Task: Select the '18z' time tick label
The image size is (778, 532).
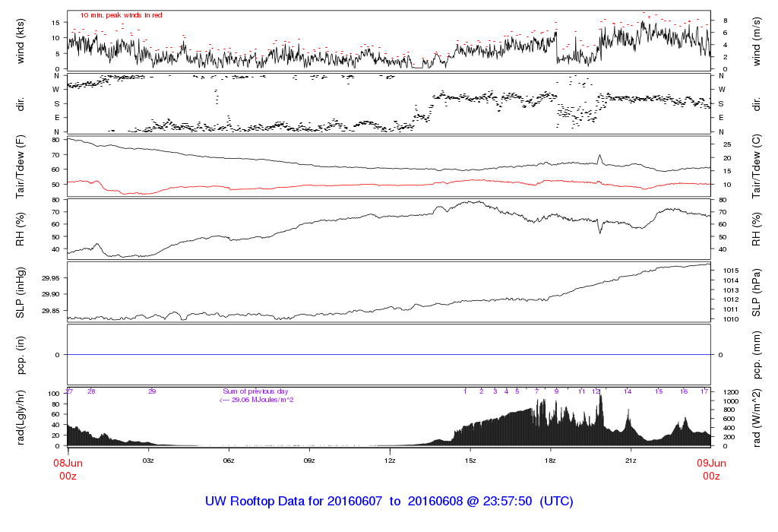Action: (550, 461)
